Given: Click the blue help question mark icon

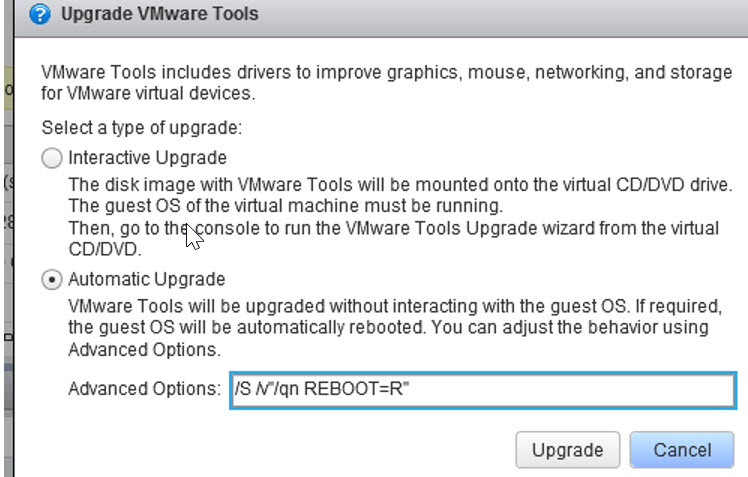Looking at the screenshot, I should click(38, 14).
